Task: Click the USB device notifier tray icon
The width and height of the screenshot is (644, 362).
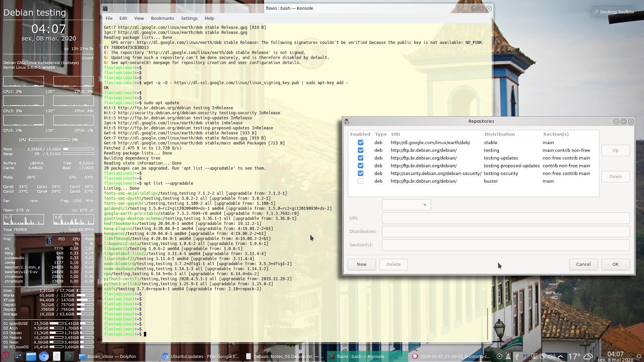Action: pyautogui.click(x=517, y=356)
